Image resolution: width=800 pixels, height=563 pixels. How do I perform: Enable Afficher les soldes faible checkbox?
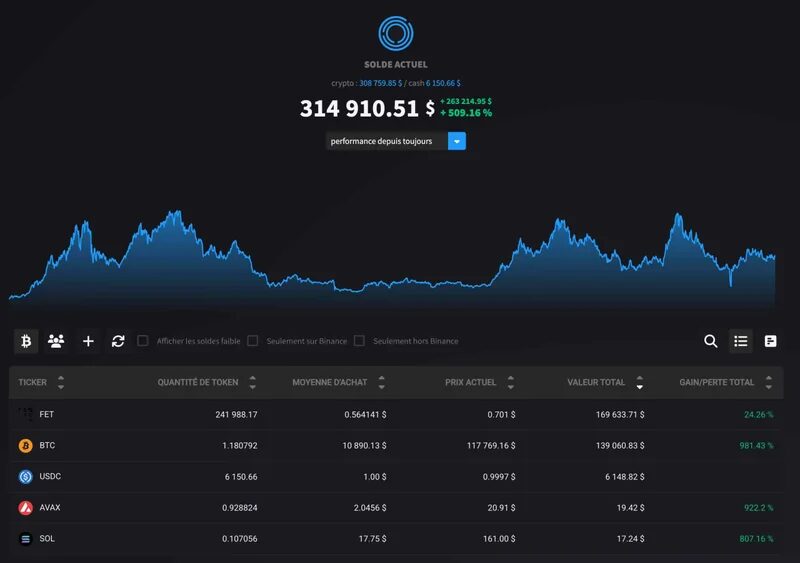point(143,340)
